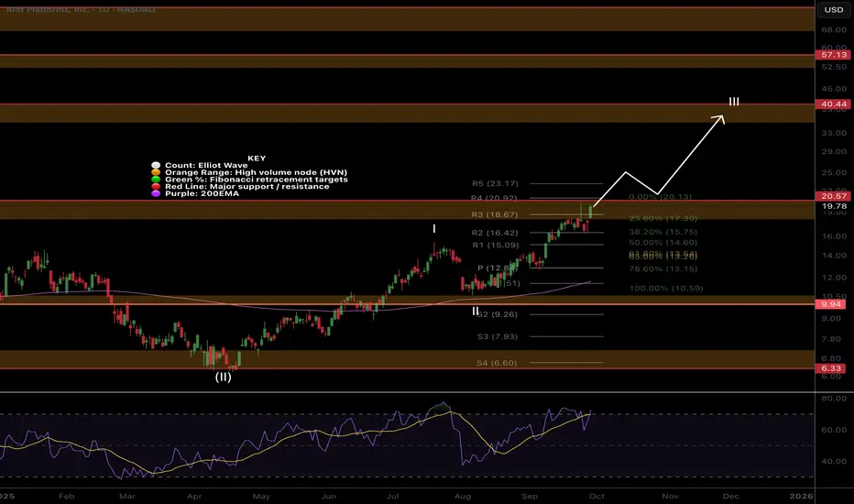The image size is (854, 504).
Task: Click the USD currency button
Action: [833, 10]
